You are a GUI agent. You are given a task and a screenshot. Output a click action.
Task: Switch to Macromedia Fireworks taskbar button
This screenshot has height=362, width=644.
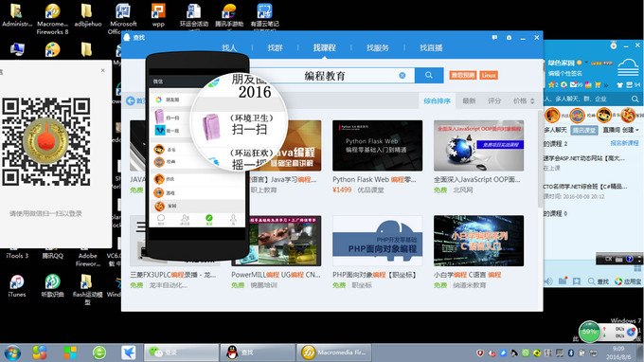click(x=333, y=353)
